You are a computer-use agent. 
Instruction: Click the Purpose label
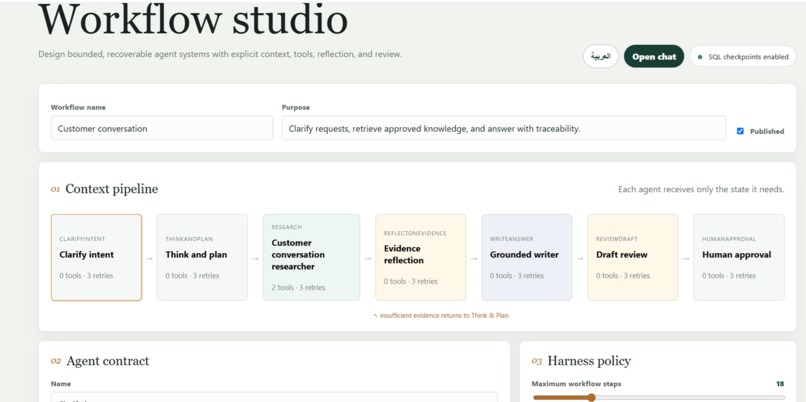click(x=296, y=107)
